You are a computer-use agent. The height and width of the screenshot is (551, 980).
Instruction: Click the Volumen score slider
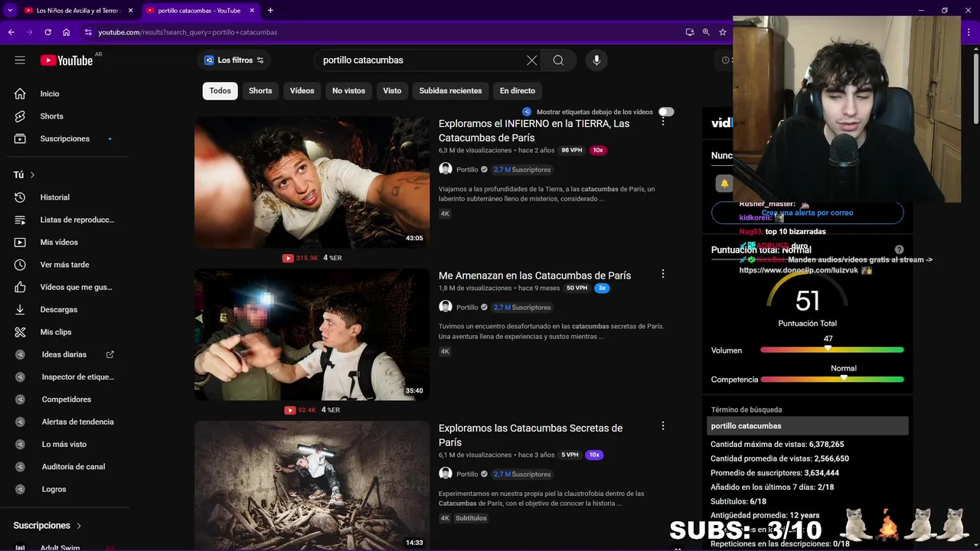(831, 350)
